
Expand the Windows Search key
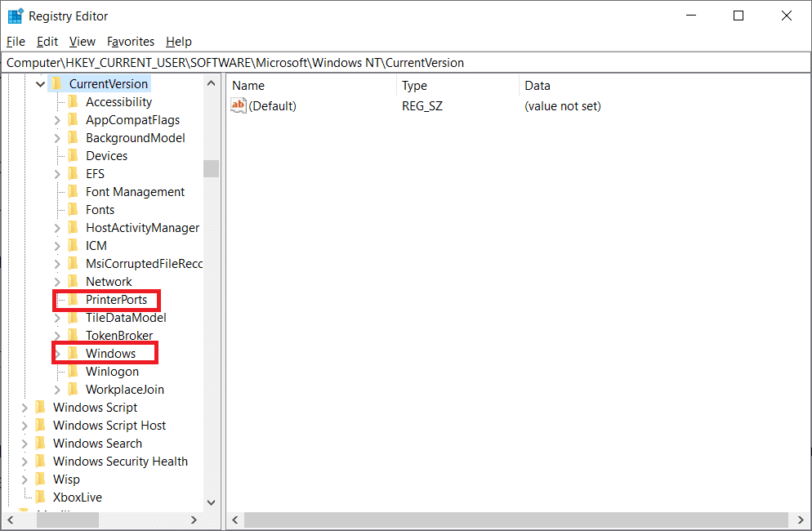tap(25, 443)
